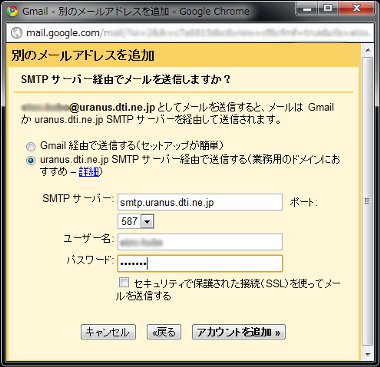Open the port 587 dropdown
The height and width of the screenshot is (367, 380).
pyautogui.click(x=136, y=221)
